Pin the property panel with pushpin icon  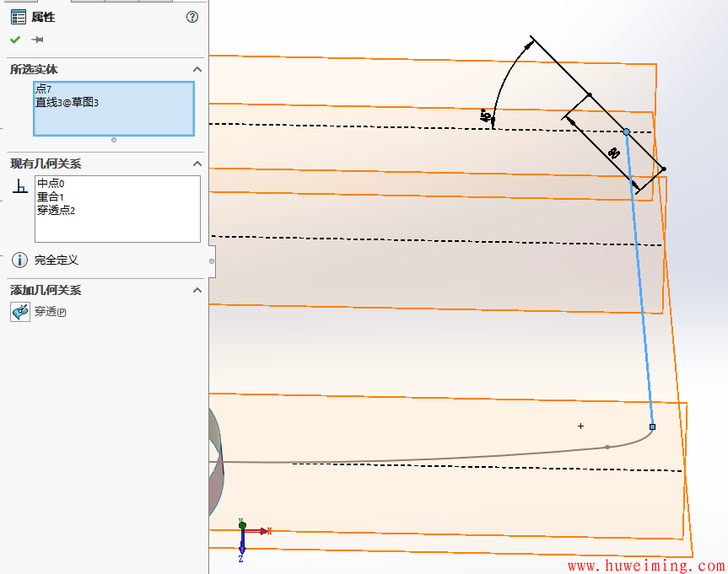point(37,40)
